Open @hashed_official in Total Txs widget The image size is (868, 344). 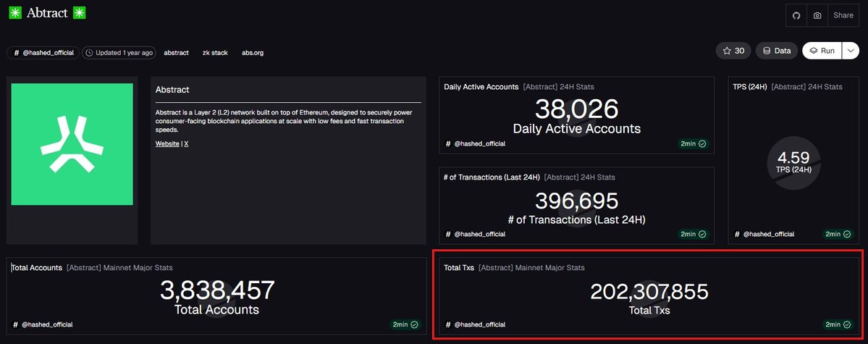475,324
